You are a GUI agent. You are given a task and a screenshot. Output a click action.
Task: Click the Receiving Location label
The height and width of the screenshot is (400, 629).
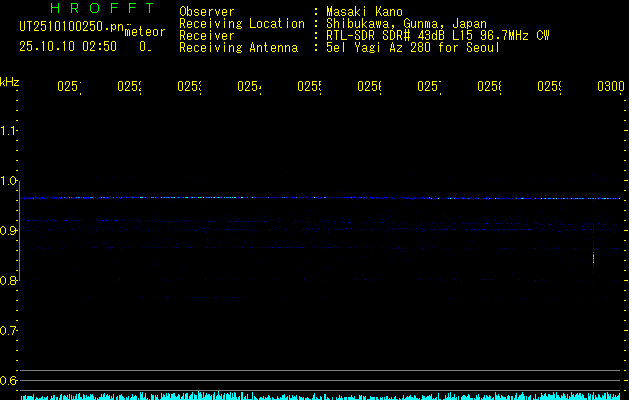click(x=242, y=23)
